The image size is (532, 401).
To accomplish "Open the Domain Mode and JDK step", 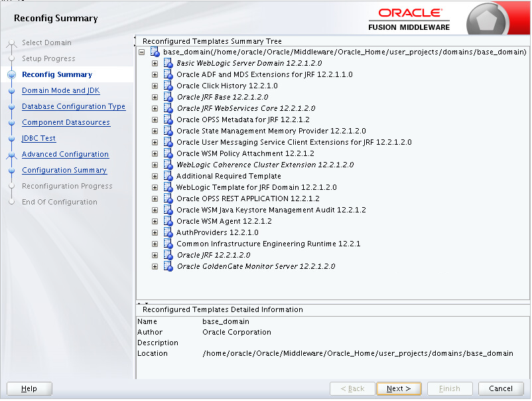I will point(61,90).
